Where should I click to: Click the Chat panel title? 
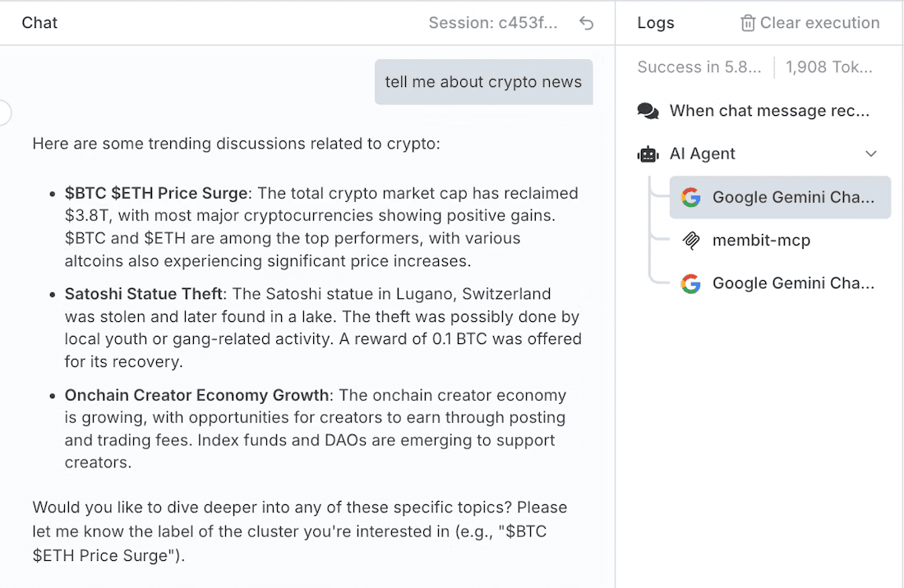pos(39,23)
